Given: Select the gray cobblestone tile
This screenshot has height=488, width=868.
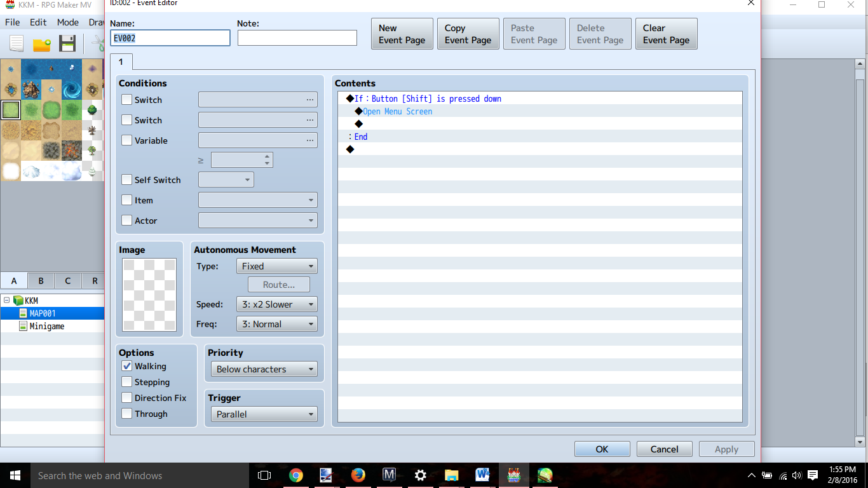Looking at the screenshot, I should pos(51,151).
